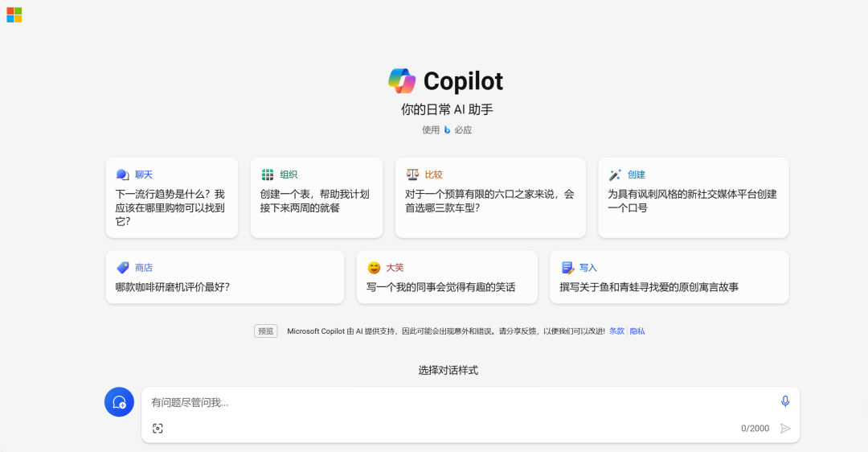
Task: Choose the 同事会觉得有趣的笑话 suggestion card
Action: 447,277
